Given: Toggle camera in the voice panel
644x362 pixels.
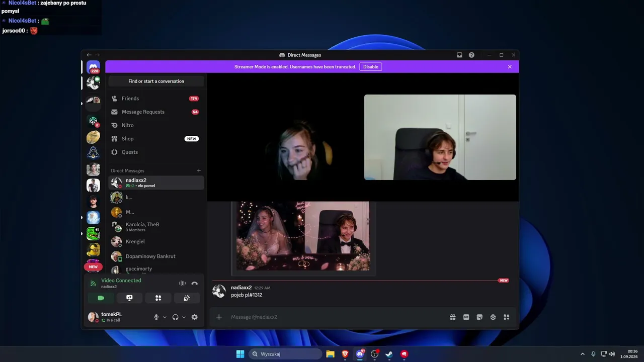Looking at the screenshot, I should point(101,298).
